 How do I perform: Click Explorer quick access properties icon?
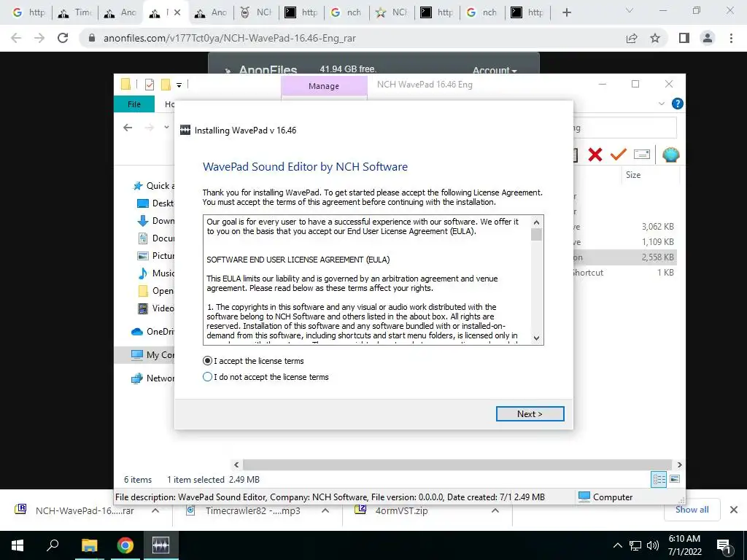coord(150,85)
